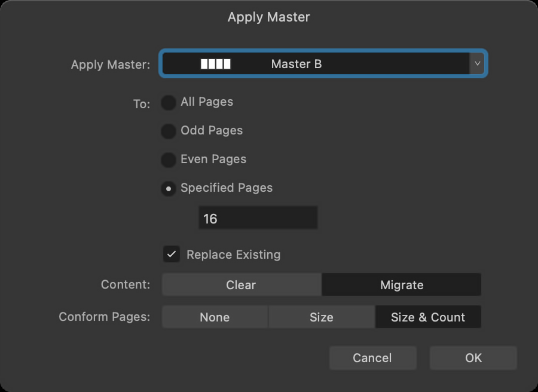538x392 pixels.
Task: Select Size & Count for Conform Pages
Action: point(427,317)
